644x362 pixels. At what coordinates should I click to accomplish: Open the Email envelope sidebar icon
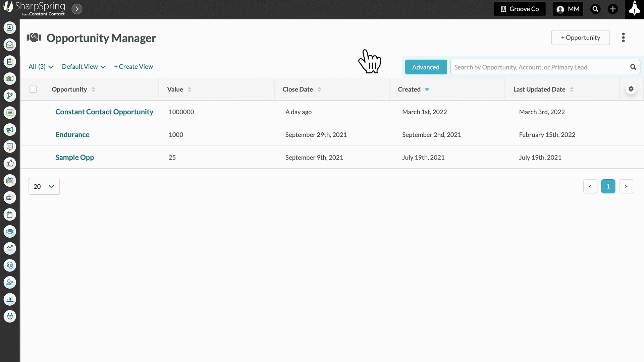click(x=10, y=45)
